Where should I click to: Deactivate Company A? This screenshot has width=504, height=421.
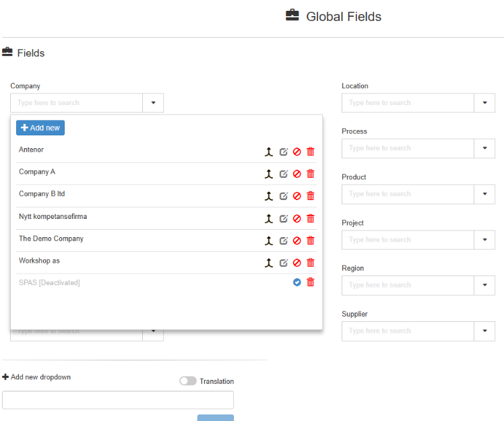point(297,174)
